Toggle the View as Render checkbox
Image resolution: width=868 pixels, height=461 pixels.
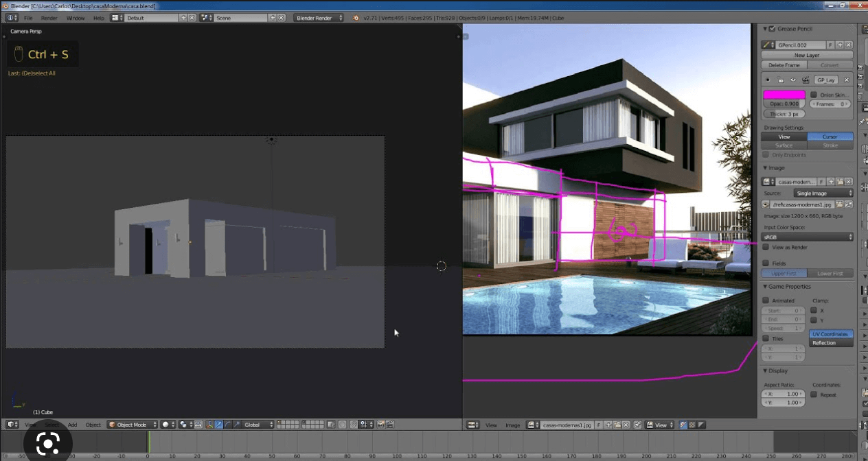[x=766, y=247]
